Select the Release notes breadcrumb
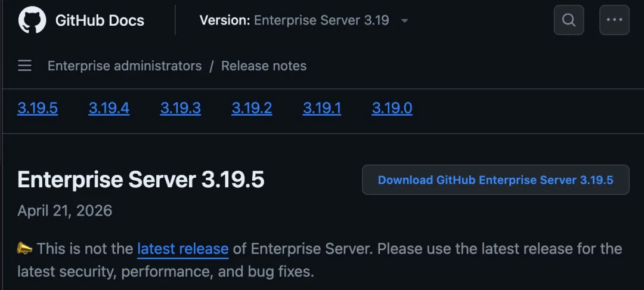The height and width of the screenshot is (290, 644). 264,66
